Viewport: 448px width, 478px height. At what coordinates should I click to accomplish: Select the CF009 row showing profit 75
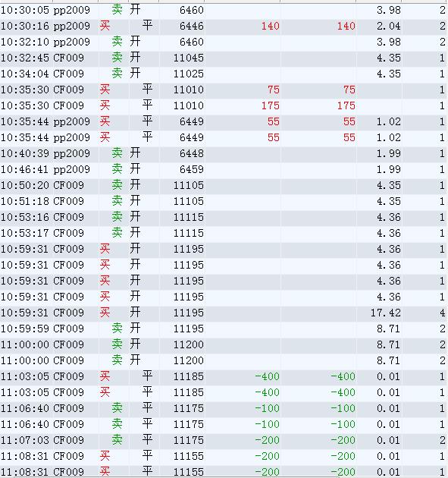224,90
